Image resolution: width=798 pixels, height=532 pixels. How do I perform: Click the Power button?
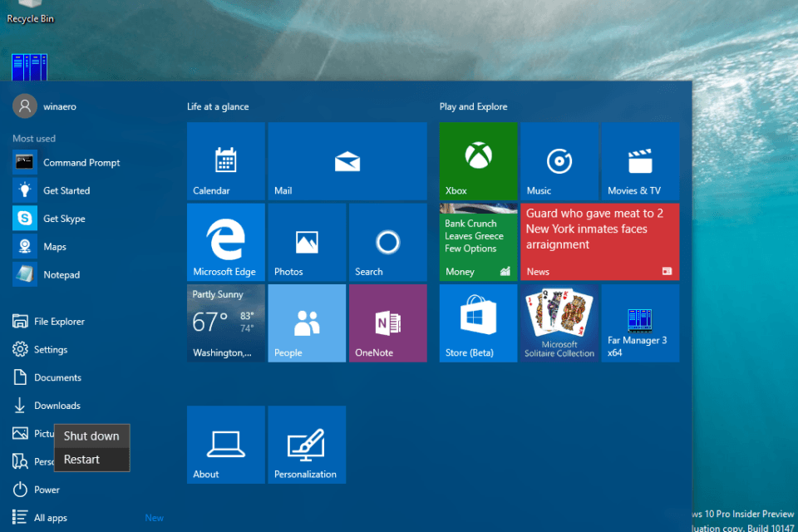pyautogui.click(x=46, y=490)
